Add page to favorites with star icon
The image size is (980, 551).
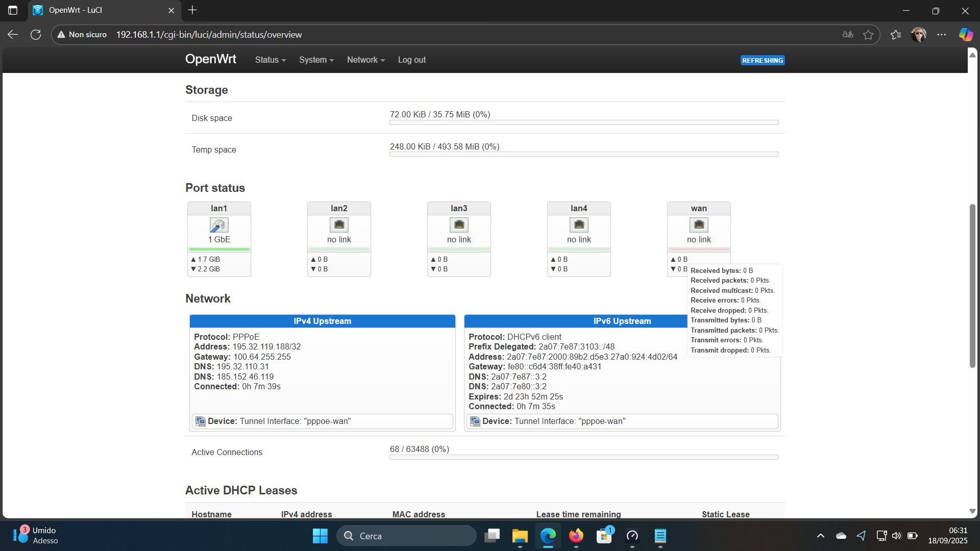click(868, 35)
